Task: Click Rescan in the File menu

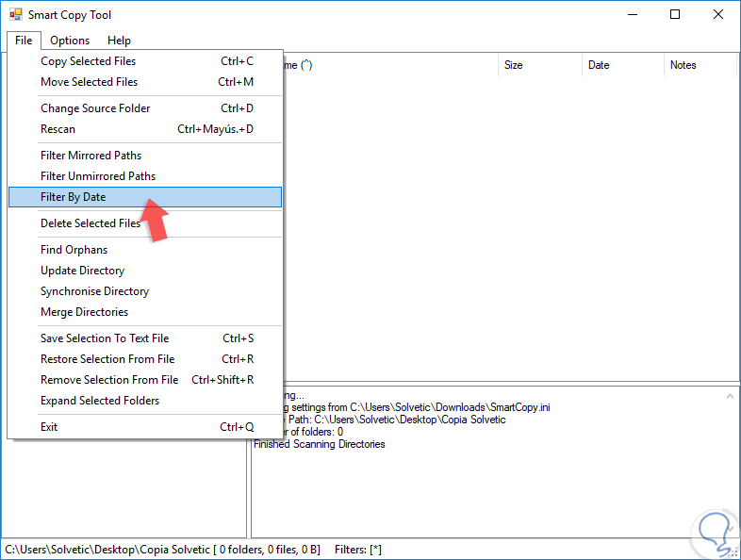Action: tap(145, 129)
